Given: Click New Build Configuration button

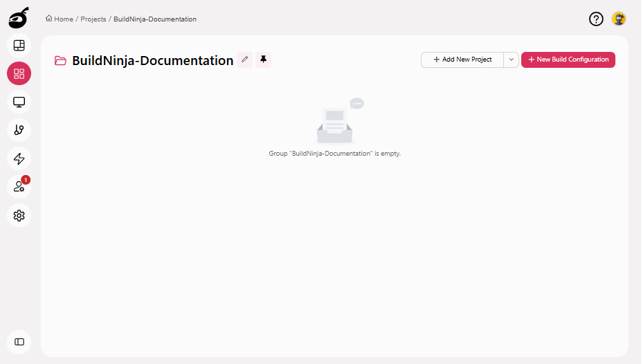Looking at the screenshot, I should click(x=568, y=60).
